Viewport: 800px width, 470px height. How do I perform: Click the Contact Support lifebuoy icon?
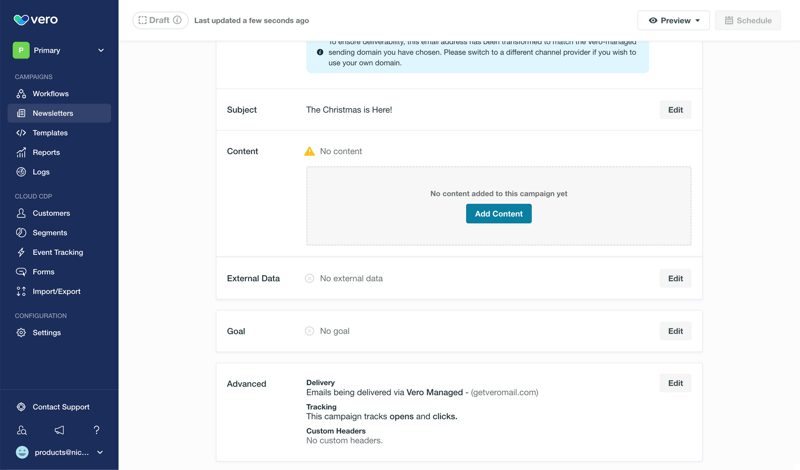pos(21,407)
